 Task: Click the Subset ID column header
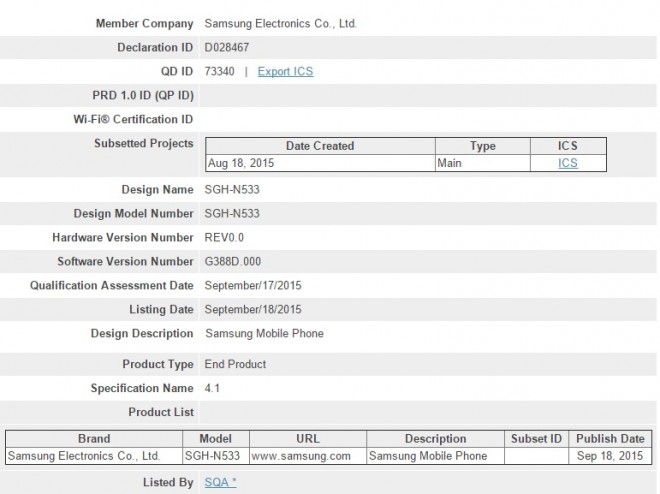534,438
